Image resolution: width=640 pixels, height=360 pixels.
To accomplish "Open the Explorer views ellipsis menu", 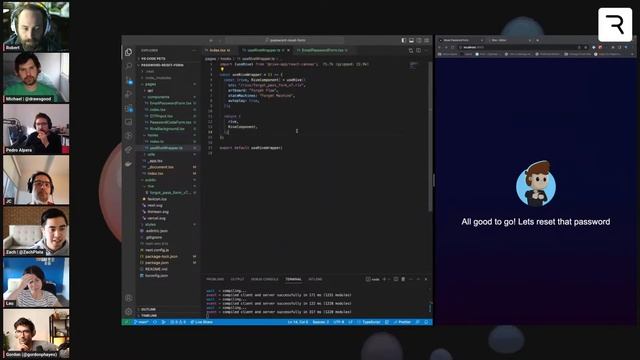I will [x=194, y=50].
